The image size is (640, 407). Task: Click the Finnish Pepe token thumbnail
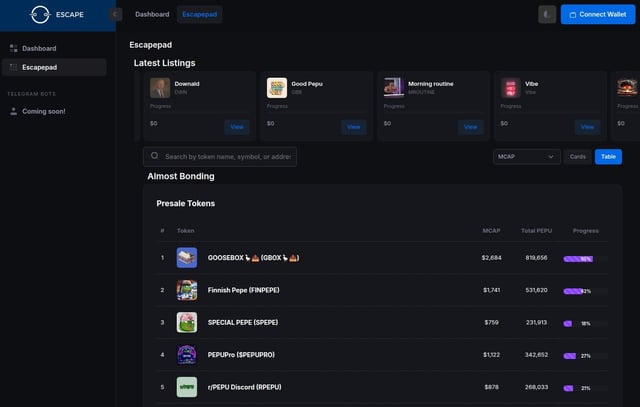[187, 290]
